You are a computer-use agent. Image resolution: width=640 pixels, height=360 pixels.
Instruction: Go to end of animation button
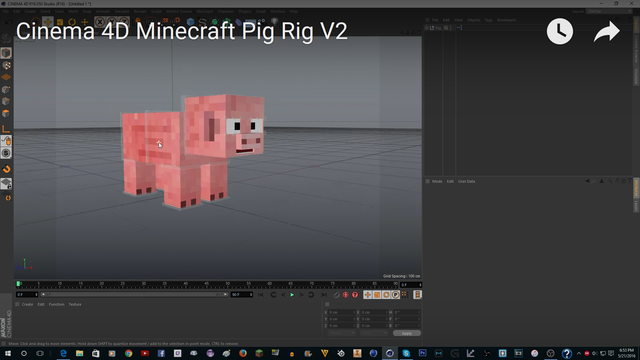tap(324, 295)
